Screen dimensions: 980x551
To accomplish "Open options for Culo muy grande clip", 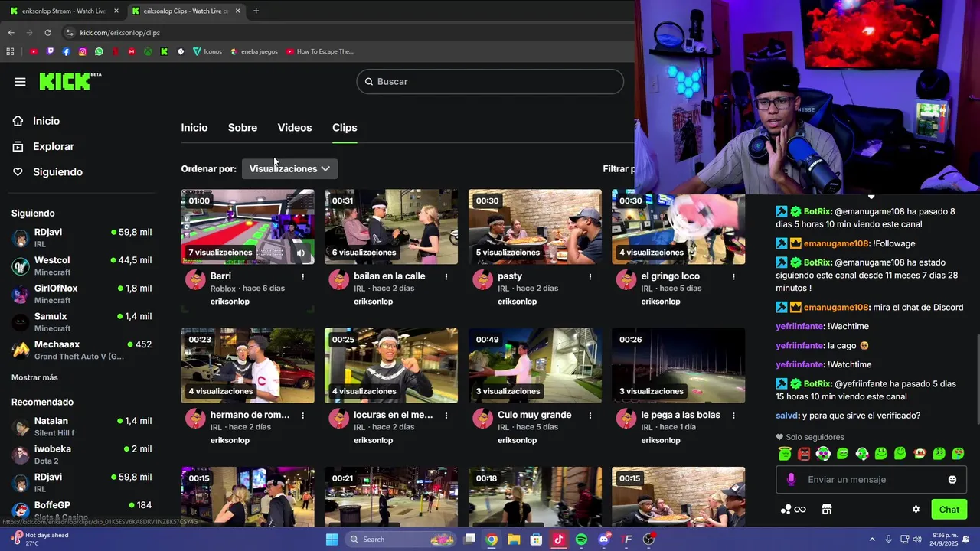I will click(x=590, y=415).
